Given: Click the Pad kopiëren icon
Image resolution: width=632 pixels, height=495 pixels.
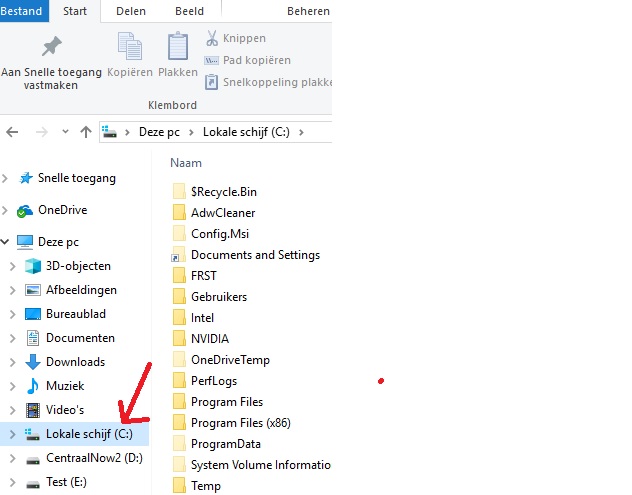Looking at the screenshot, I should point(212,60).
